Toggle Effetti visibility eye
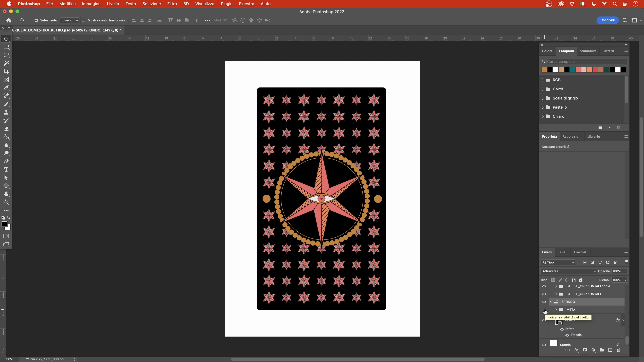Viewport: 644px width, 362px height. tap(562, 329)
